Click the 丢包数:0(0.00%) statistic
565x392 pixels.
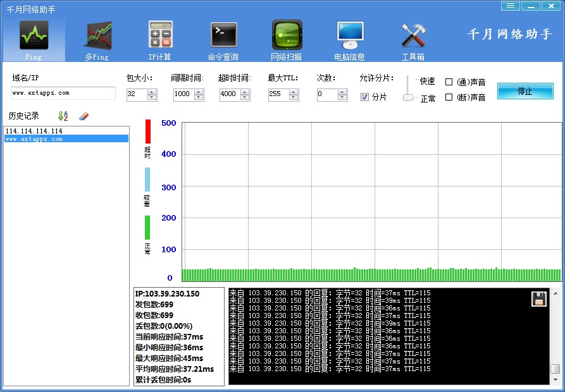(x=164, y=326)
